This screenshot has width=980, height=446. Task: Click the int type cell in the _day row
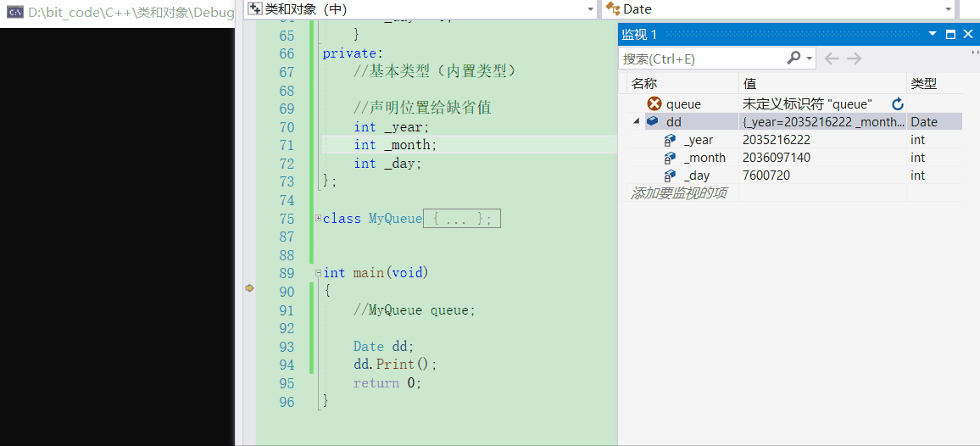(x=917, y=176)
